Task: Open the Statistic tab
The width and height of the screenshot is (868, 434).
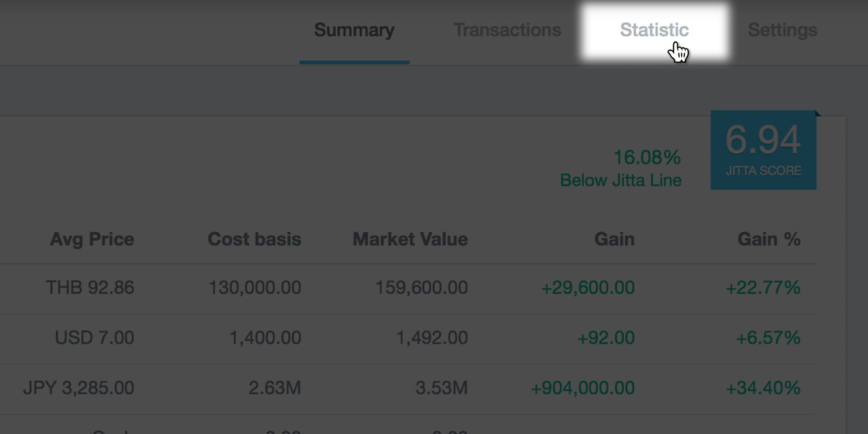Action: [654, 30]
